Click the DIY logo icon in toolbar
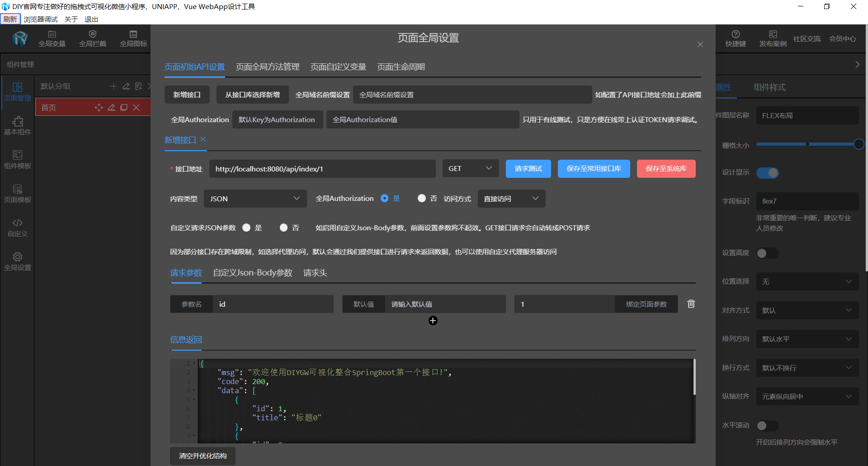Image resolution: width=868 pixels, height=466 pixels. pos(20,38)
